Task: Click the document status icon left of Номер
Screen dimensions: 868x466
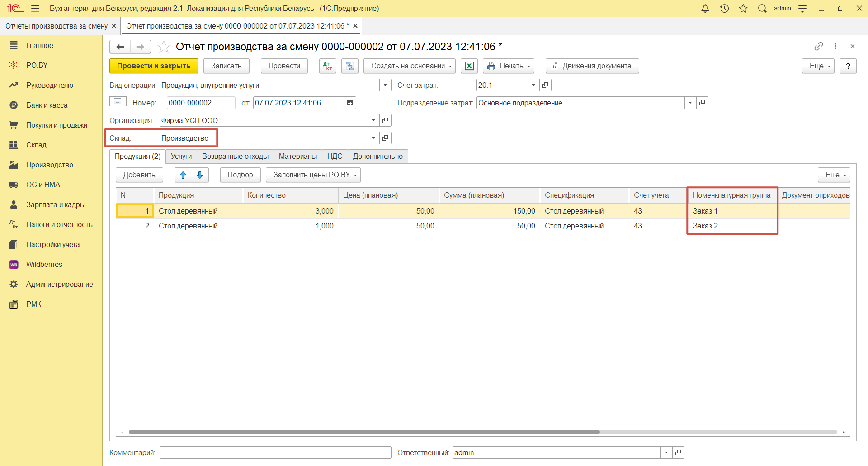Action: 118,101
